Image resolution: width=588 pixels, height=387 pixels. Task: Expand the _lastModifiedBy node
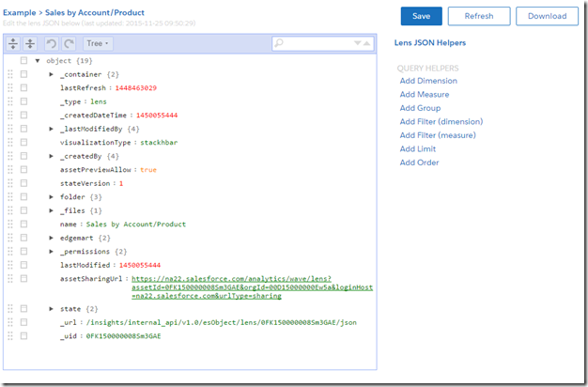[51, 129]
